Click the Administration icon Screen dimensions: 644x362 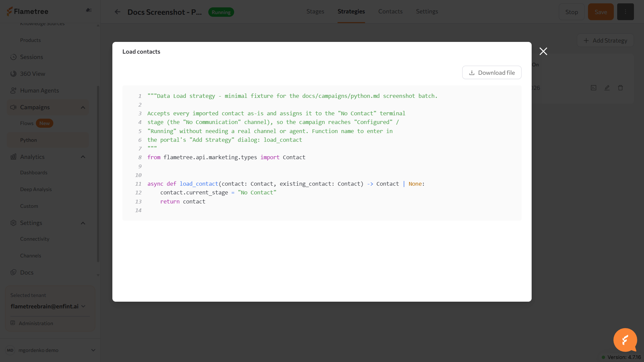(13, 323)
